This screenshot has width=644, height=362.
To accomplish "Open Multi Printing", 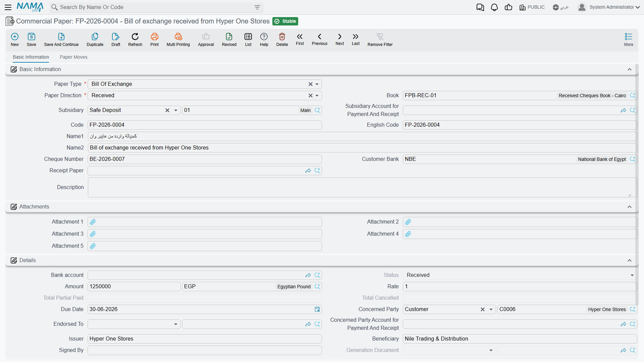I will point(178,40).
